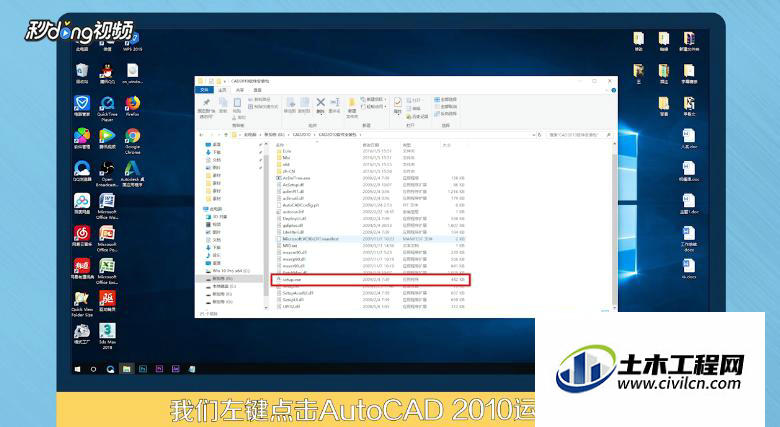780x427 pixels.
Task: Choose Paste shortcut in the ribbon
Action: [x=263, y=107]
